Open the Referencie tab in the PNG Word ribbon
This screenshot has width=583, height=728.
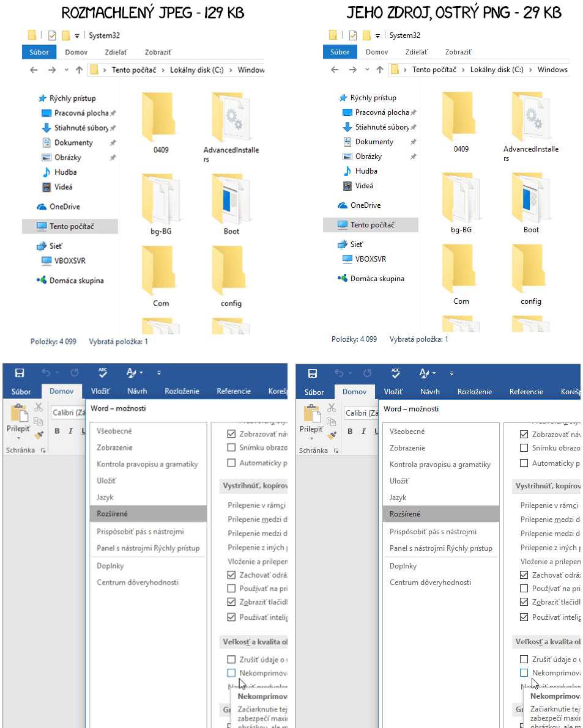(x=526, y=392)
